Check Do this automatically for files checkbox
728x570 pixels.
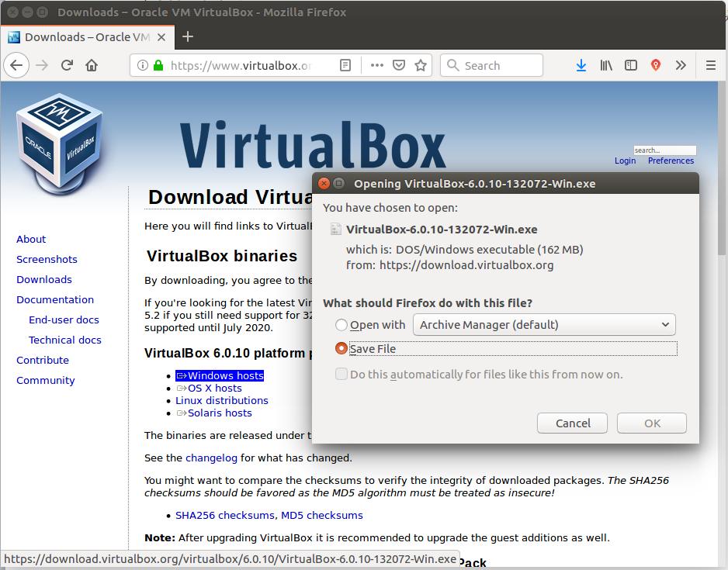(x=341, y=374)
